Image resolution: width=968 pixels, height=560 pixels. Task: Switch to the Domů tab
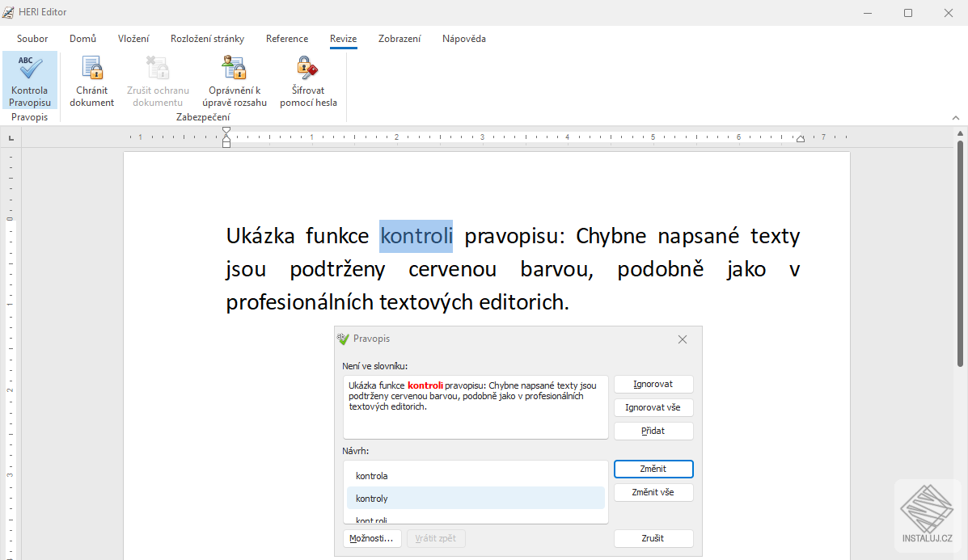coord(82,38)
